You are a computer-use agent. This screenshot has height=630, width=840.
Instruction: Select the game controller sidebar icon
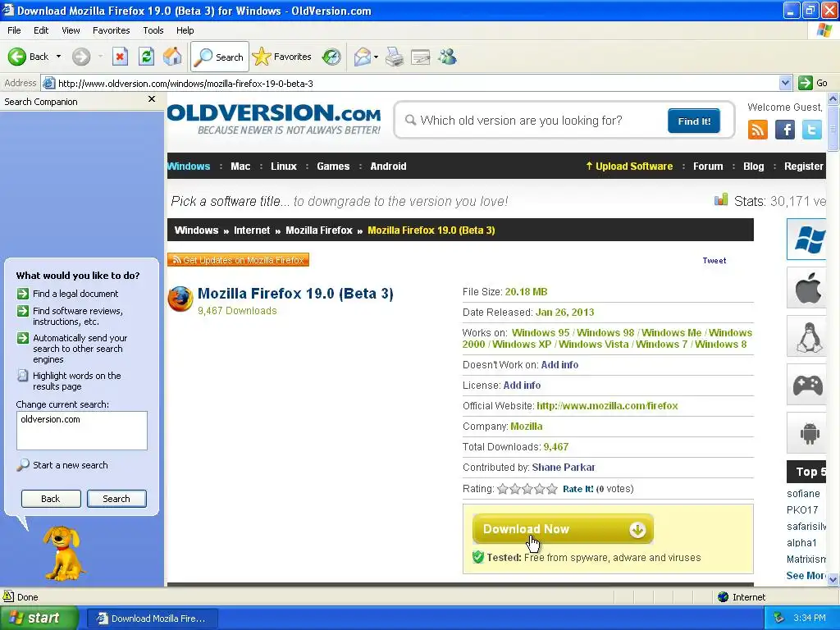point(807,385)
